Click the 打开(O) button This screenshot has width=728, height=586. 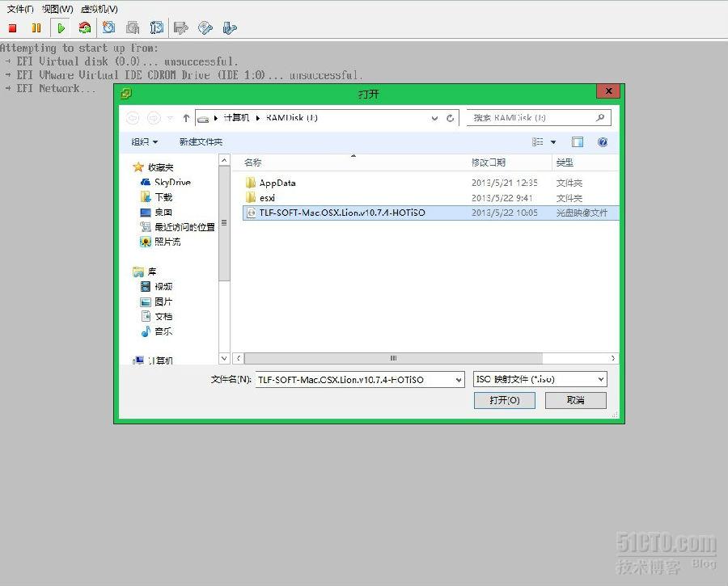pyautogui.click(x=505, y=400)
